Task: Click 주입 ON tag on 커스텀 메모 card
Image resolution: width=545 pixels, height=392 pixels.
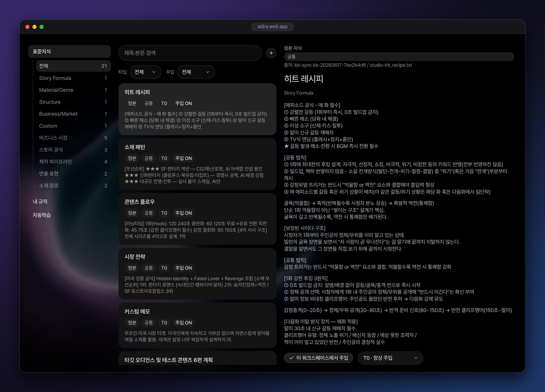Action: pyautogui.click(x=183, y=323)
